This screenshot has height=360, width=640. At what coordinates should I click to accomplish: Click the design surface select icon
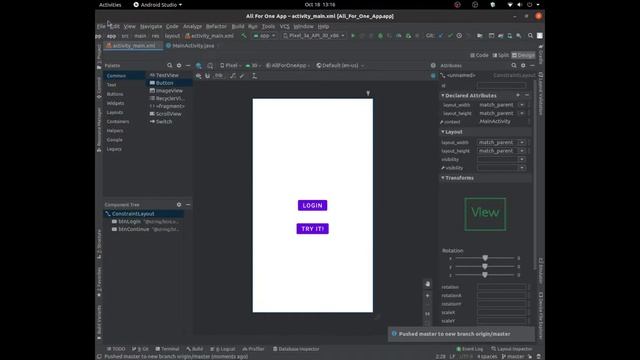pos(199,66)
